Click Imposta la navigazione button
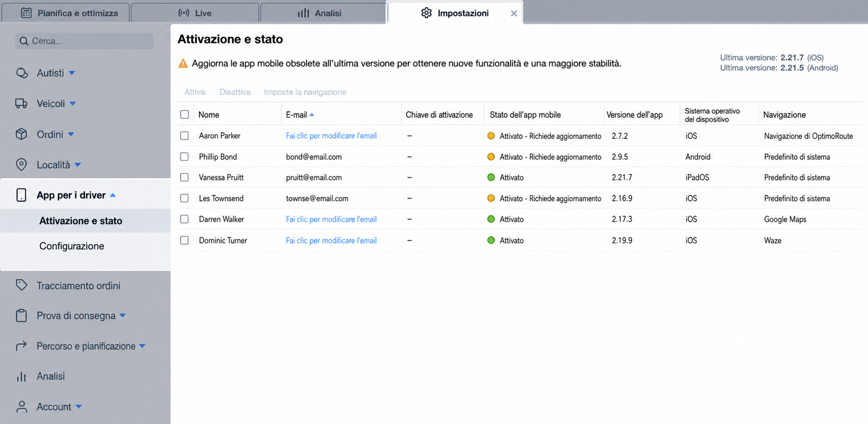Viewport: 868px width, 424px height. (x=305, y=92)
